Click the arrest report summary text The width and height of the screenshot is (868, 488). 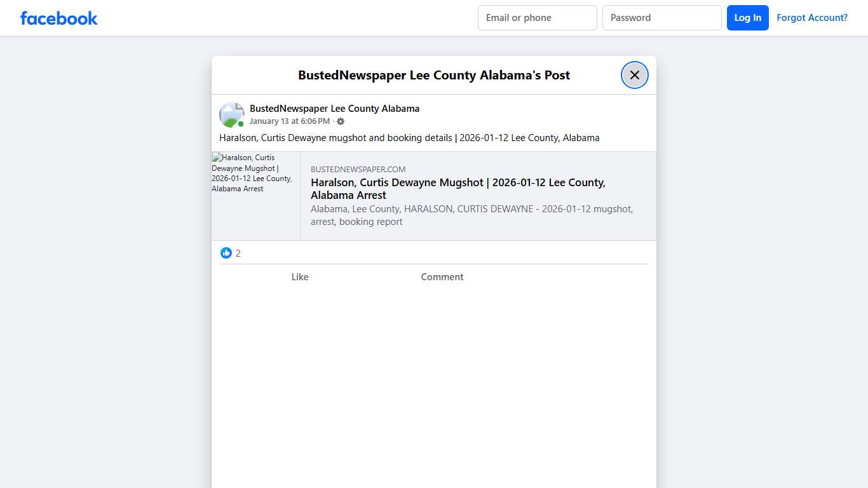pos(471,215)
